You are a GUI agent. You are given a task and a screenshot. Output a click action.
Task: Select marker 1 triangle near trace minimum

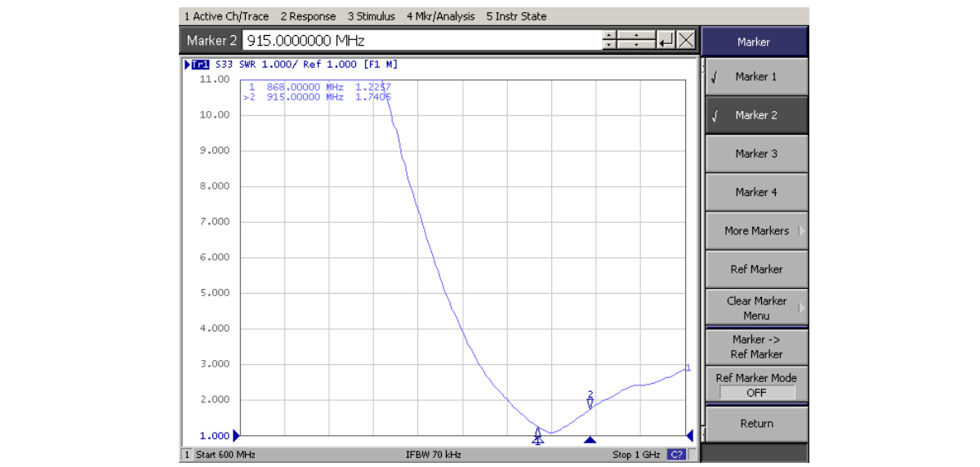pyautogui.click(x=537, y=433)
